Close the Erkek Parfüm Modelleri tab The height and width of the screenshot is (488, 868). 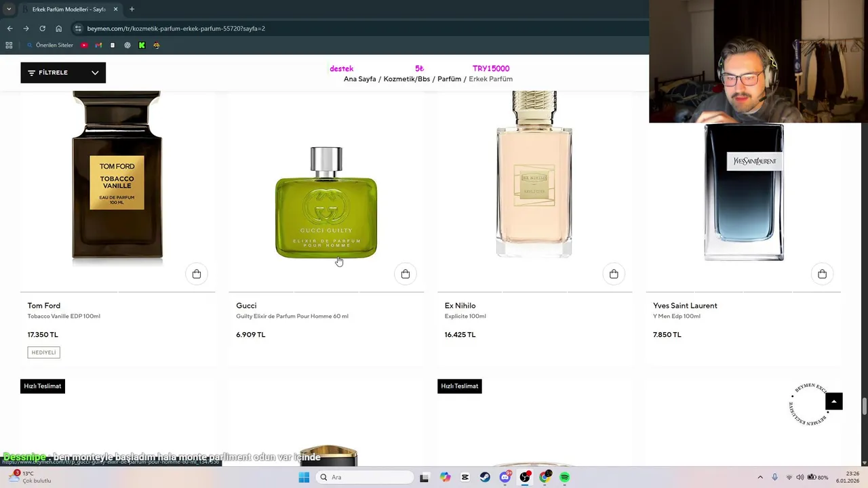coord(115,9)
